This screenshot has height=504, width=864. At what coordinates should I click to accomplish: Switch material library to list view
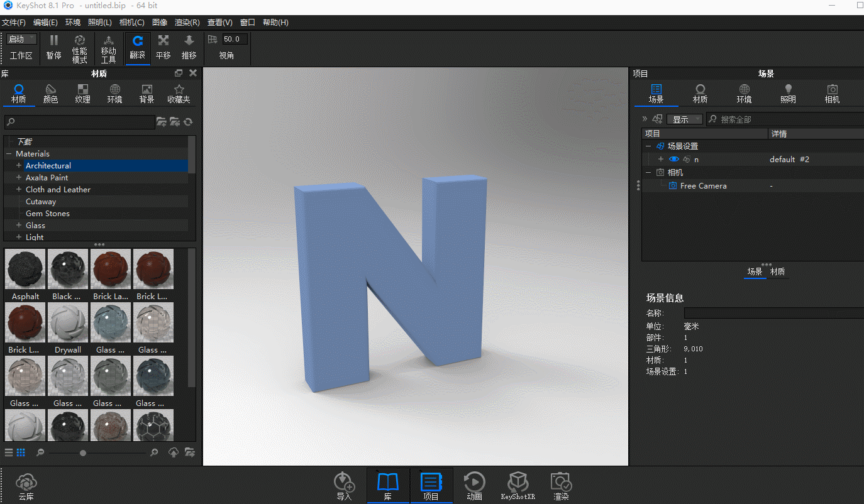8,452
